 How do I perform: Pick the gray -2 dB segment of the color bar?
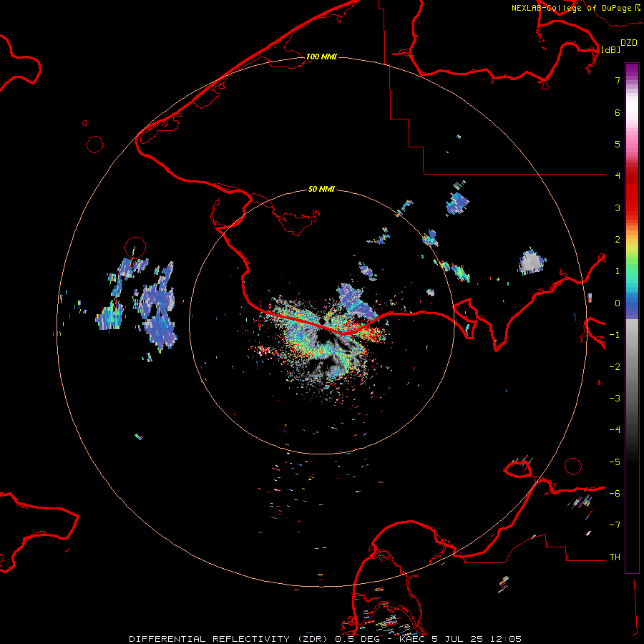pyautogui.click(x=632, y=367)
